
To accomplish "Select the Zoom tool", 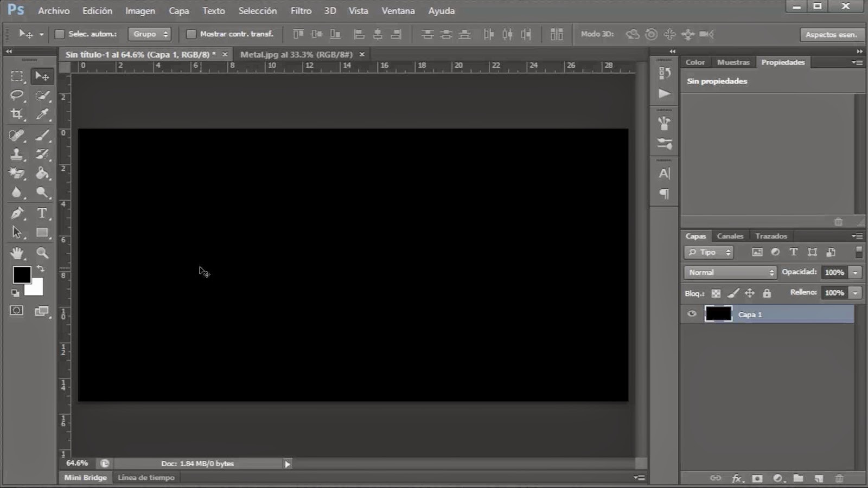I will [42, 253].
